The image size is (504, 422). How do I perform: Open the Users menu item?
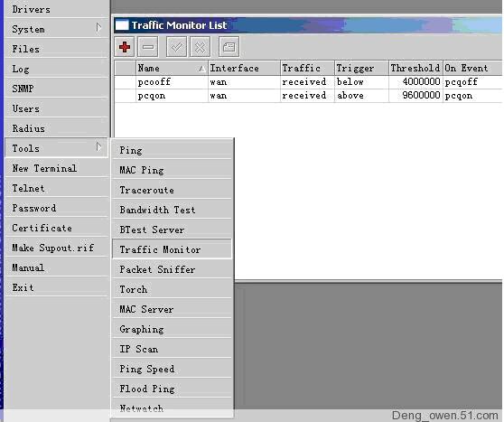(x=57, y=108)
